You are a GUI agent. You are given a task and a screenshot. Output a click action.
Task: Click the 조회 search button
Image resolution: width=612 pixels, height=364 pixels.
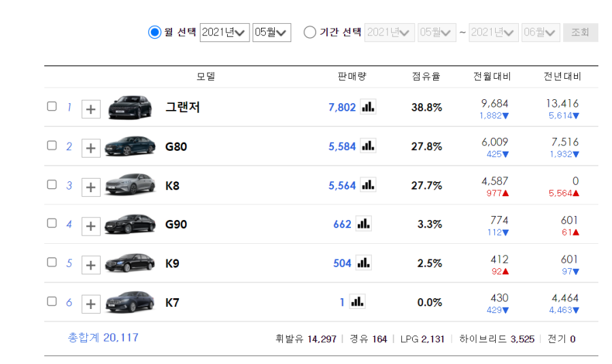click(x=581, y=33)
